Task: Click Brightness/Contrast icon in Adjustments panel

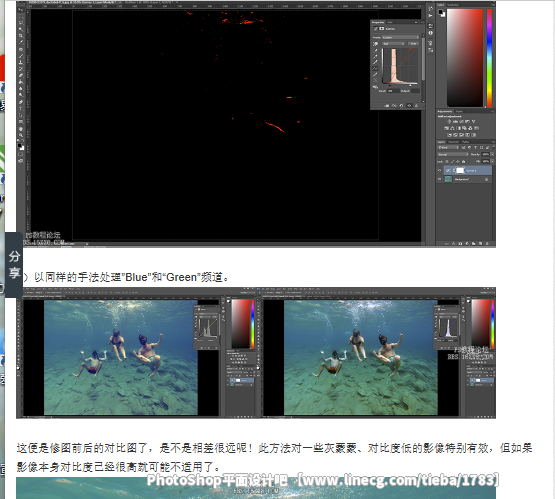Action: pos(450,121)
